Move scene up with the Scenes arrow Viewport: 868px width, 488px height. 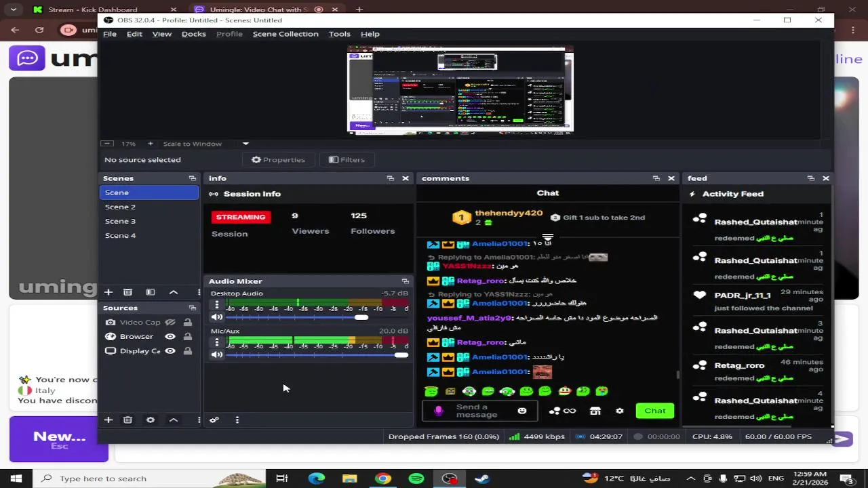[x=174, y=292]
